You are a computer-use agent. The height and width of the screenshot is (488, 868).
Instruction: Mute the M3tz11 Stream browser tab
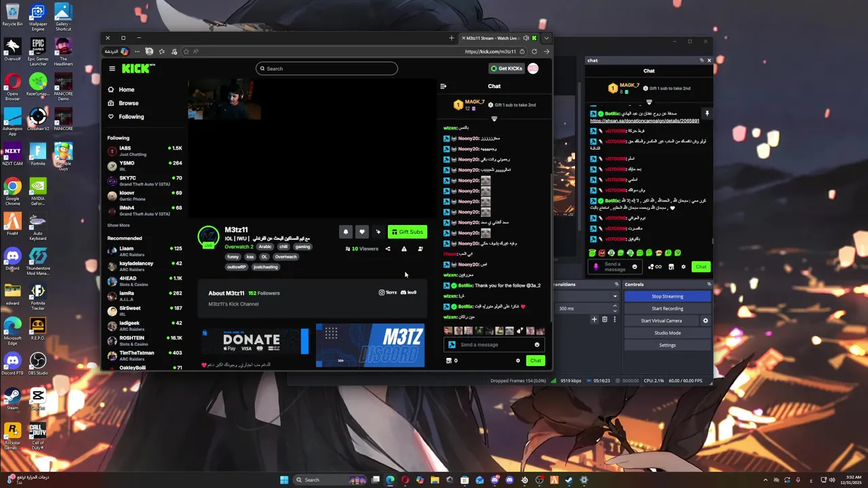tap(526, 38)
